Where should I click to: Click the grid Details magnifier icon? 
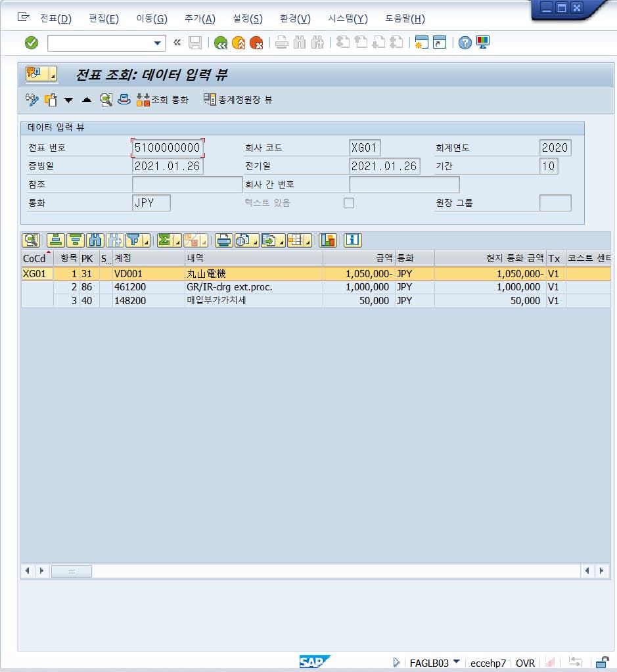point(31,240)
